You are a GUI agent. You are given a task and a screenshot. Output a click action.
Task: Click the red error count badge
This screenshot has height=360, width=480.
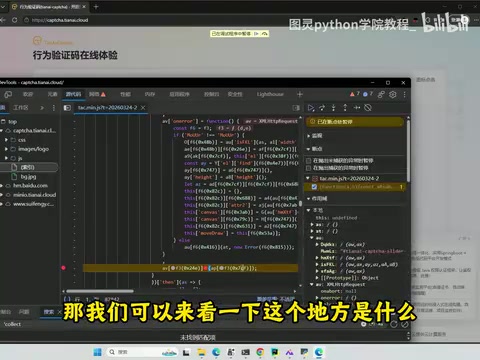point(354,94)
